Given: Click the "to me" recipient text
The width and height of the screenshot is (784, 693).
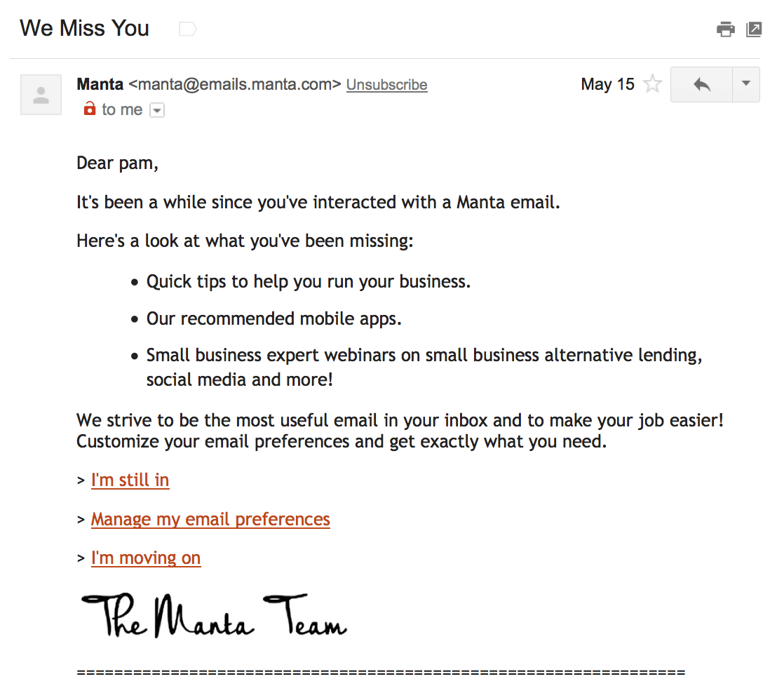Looking at the screenshot, I should pyautogui.click(x=122, y=110).
